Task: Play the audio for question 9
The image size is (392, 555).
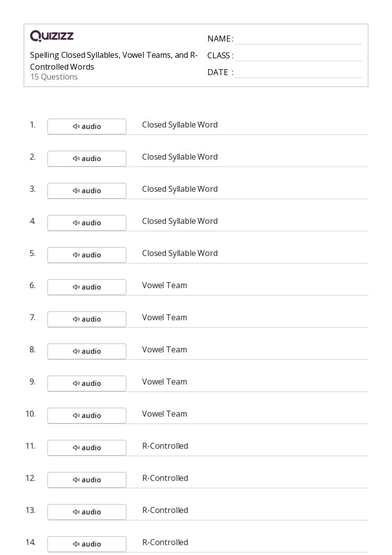Action: coord(86,384)
